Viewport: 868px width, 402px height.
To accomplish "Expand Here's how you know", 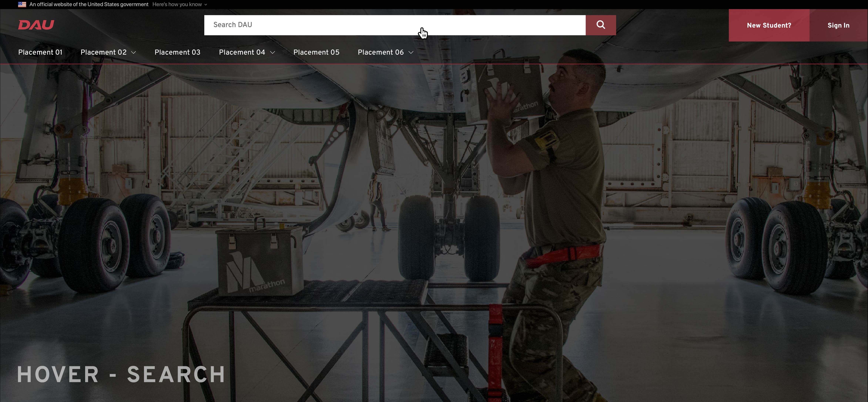I will (180, 4).
